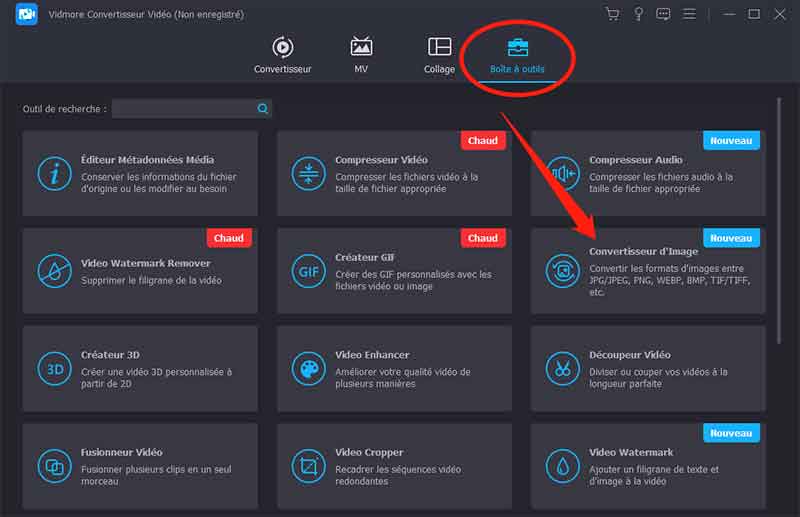
Task: Click the search magnifier button
Action: tap(263, 109)
